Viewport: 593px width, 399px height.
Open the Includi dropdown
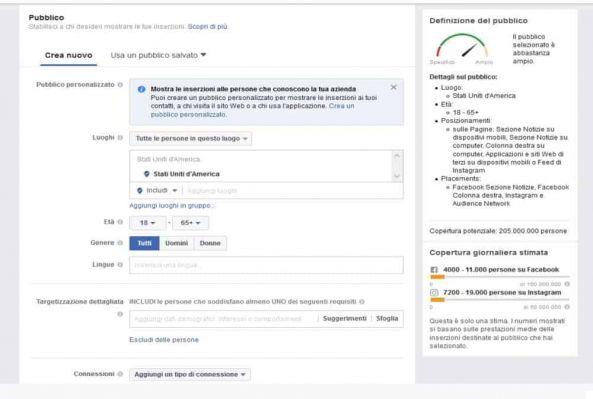157,191
